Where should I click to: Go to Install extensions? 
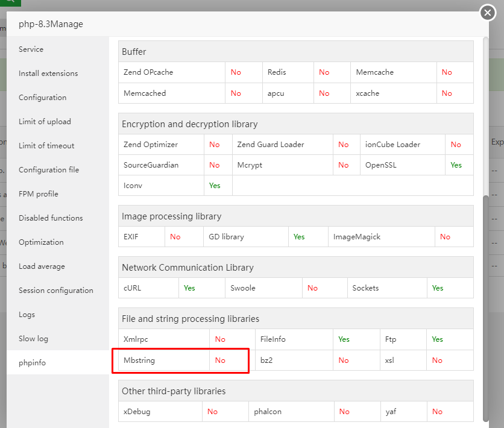(x=48, y=74)
